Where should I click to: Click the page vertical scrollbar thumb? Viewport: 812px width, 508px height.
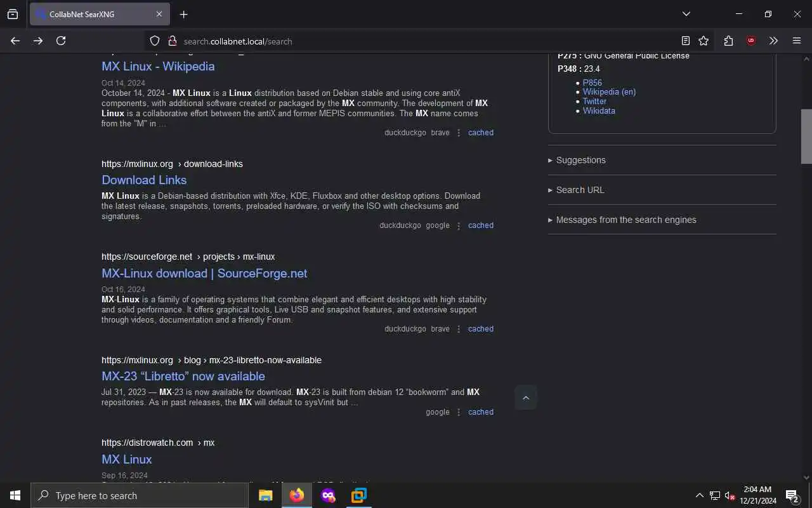[806, 137]
